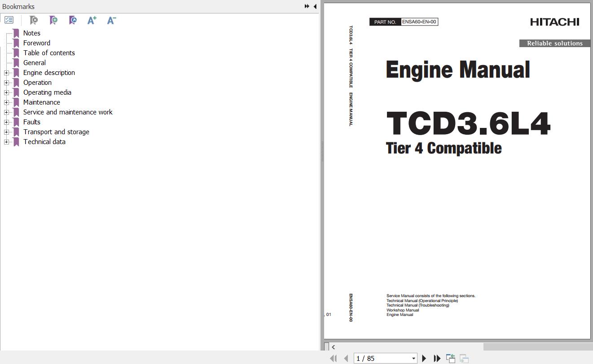Click the Reliable solutions banner
This screenshot has width=593, height=364.
pos(555,43)
